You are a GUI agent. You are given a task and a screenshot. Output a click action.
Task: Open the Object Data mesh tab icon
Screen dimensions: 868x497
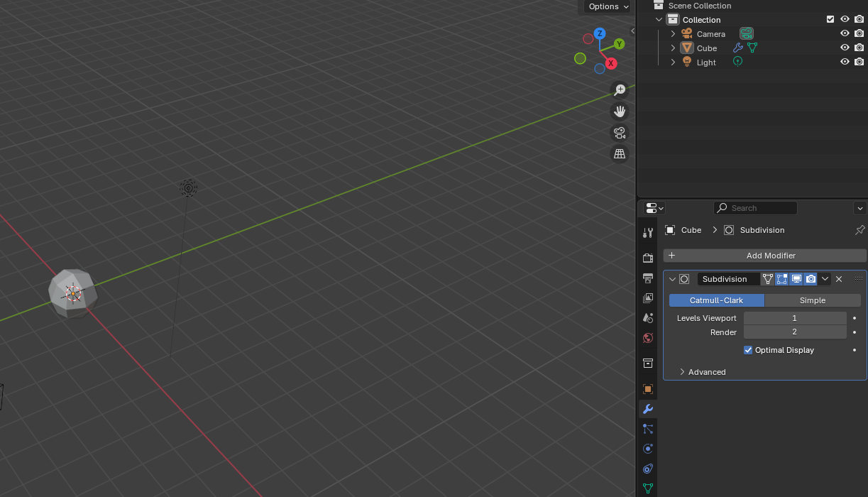click(647, 488)
